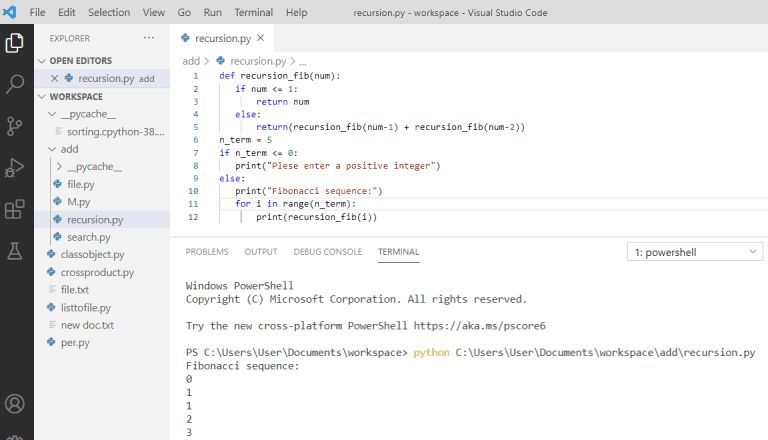Click the EXPLORER panel title

69,38
